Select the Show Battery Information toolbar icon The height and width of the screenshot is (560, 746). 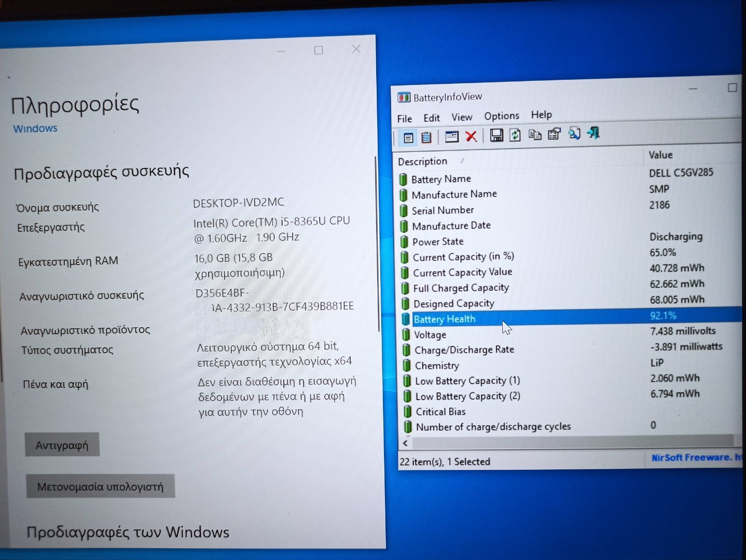(x=408, y=137)
